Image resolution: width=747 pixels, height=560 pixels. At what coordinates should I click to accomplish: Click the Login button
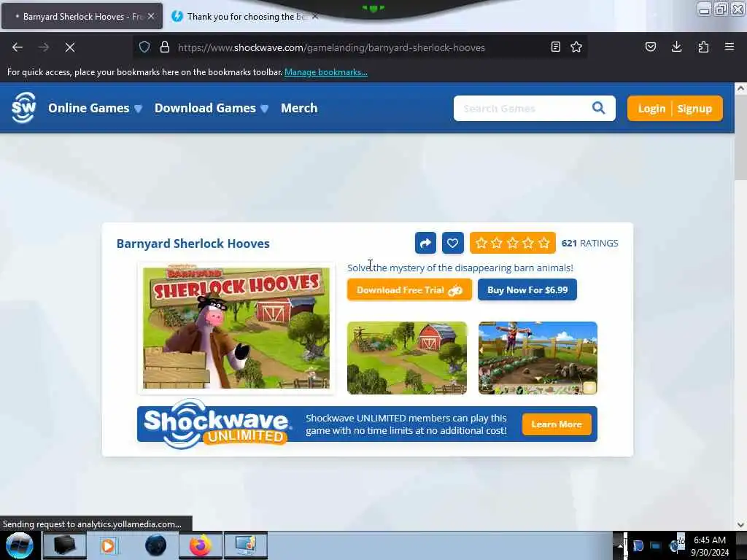[x=651, y=109]
